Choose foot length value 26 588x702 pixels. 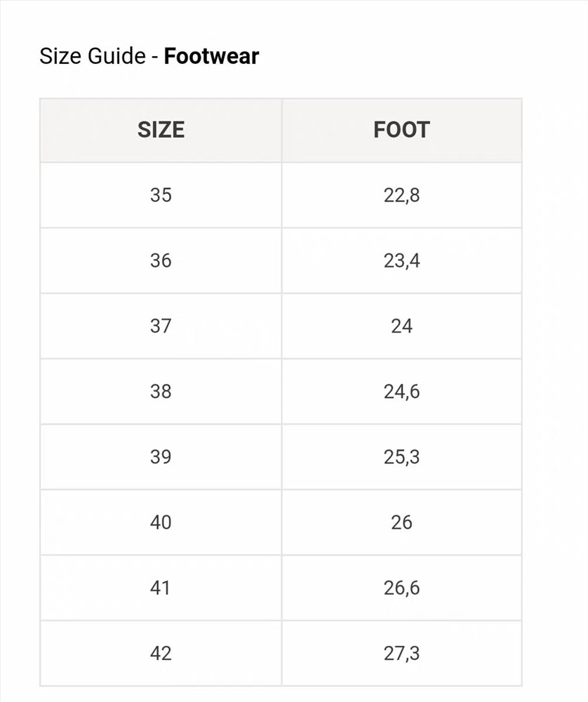[x=401, y=522]
